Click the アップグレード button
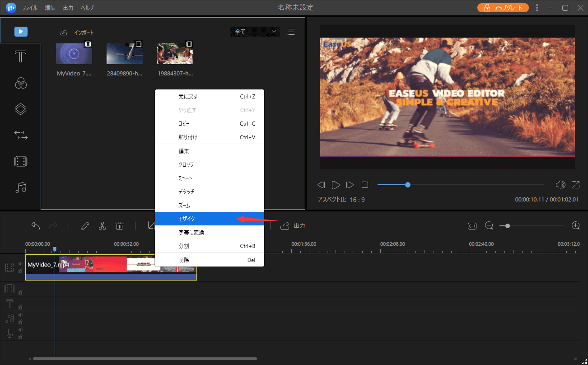 (x=503, y=8)
